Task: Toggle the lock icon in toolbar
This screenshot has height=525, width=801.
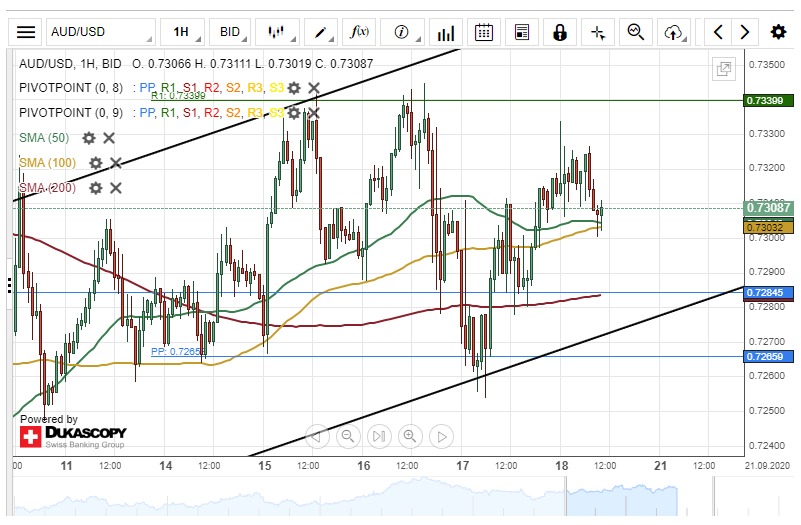Action: [560, 32]
